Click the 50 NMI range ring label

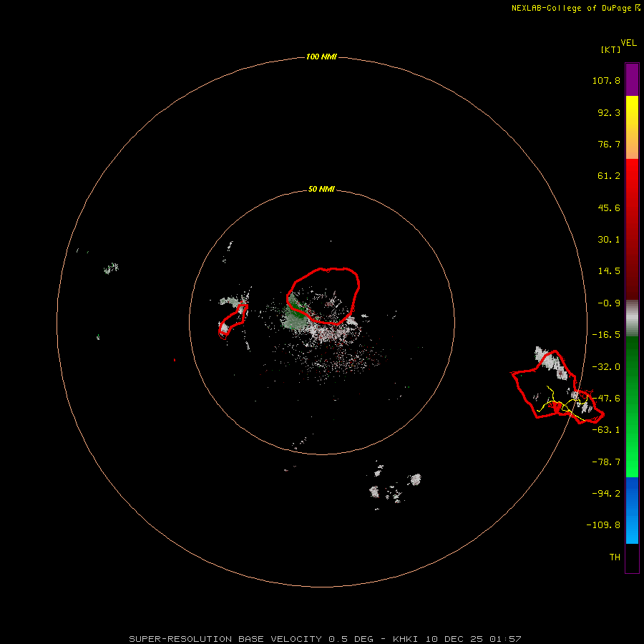[x=321, y=190]
